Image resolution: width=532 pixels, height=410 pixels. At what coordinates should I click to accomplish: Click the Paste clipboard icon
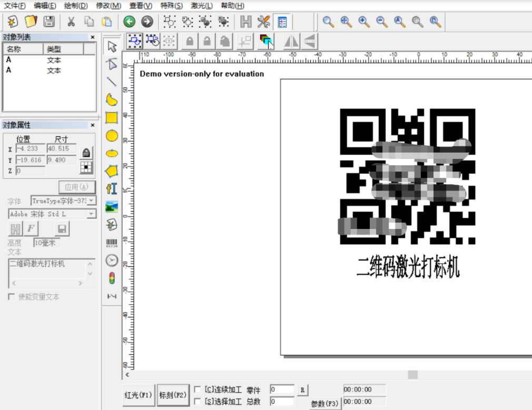(x=107, y=22)
